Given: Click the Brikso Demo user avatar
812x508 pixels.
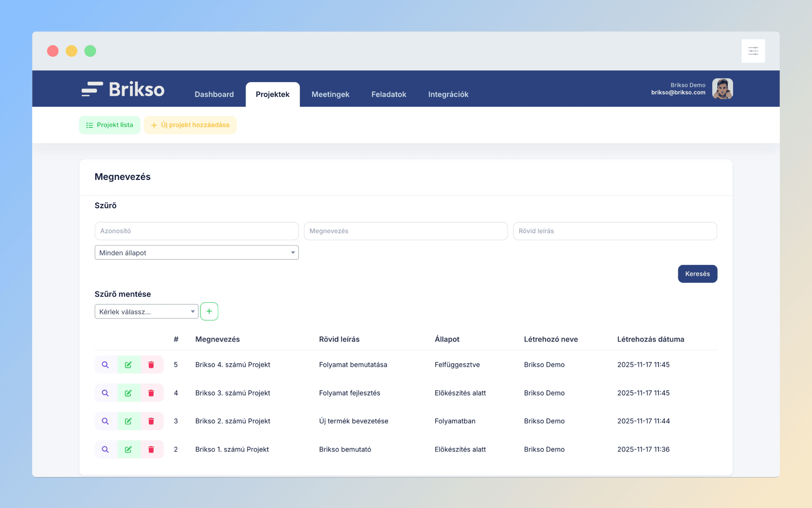Looking at the screenshot, I should tap(722, 88).
